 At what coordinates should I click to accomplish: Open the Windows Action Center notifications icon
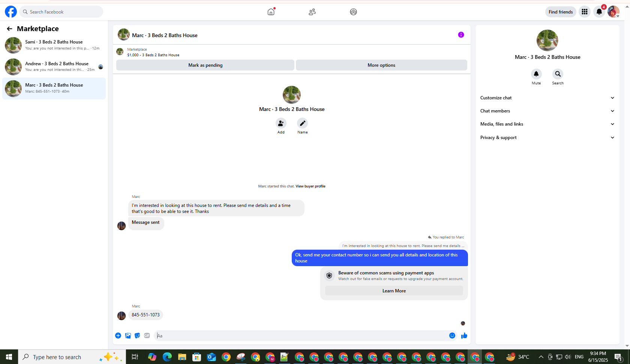(618, 357)
